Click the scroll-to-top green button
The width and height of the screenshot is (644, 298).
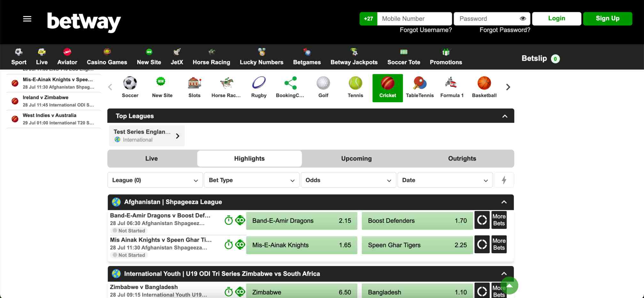point(509,285)
